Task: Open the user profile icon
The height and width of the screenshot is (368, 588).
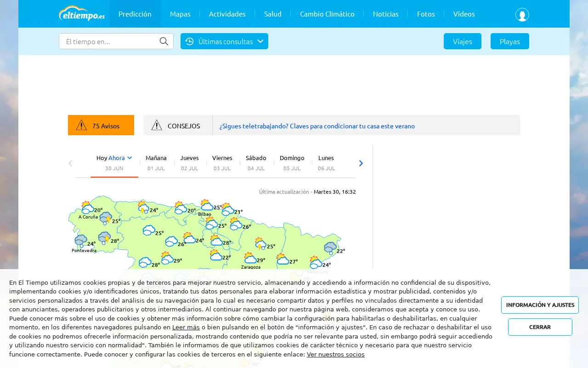Action: tap(522, 15)
